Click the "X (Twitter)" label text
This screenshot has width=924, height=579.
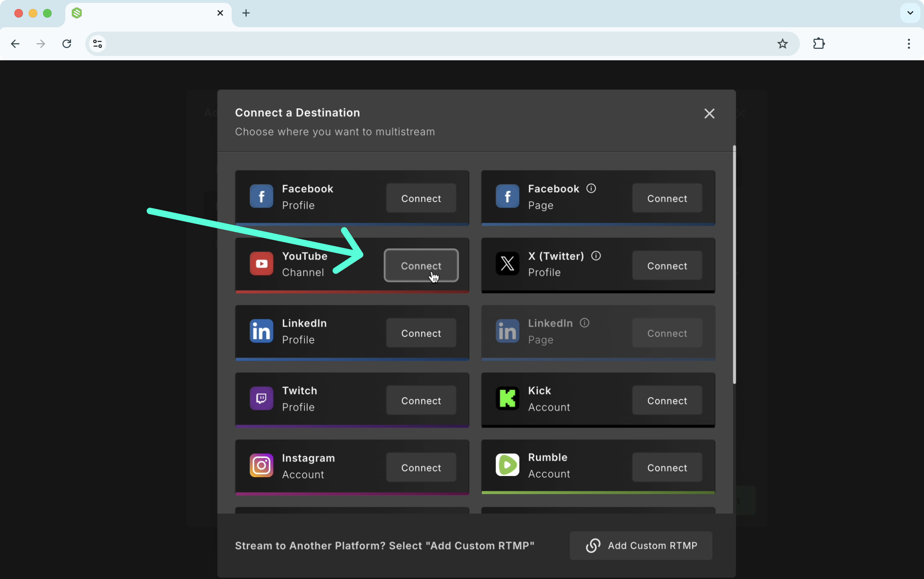point(556,256)
